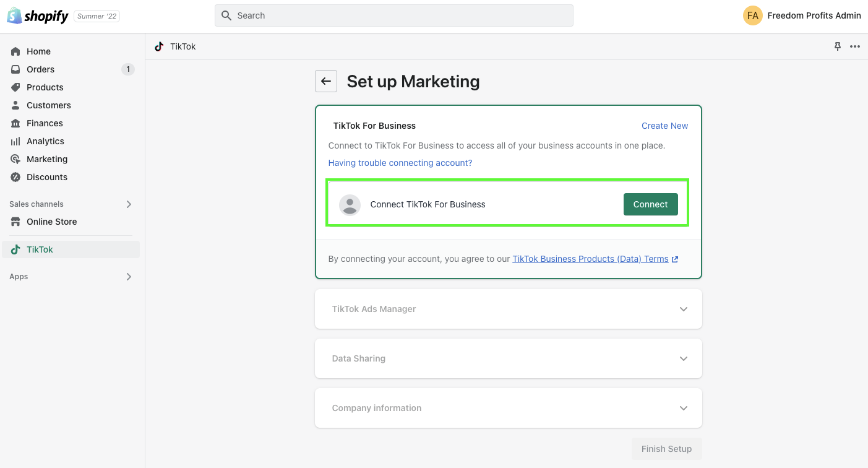Click the FA account avatar

753,15
